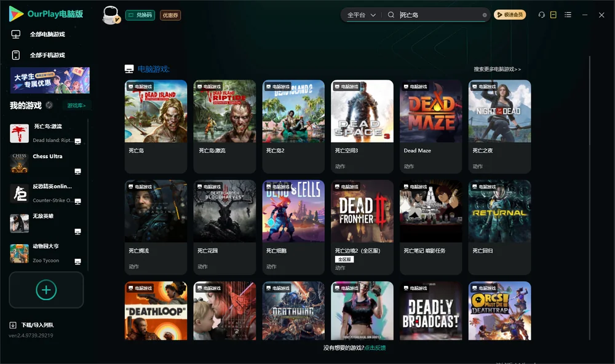The image size is (615, 364).
Task: Select 动物园大亨 in my games
Action: point(46,253)
